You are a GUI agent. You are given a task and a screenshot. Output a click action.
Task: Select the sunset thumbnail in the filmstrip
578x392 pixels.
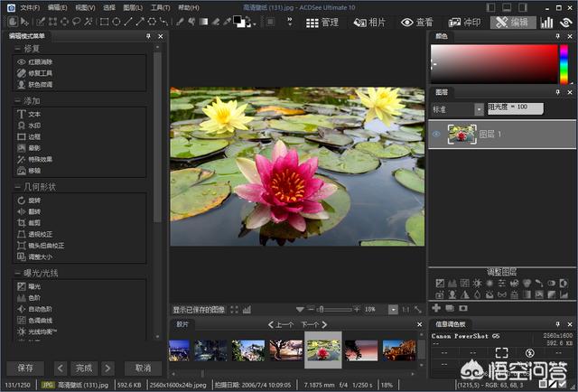pyautogui.click(x=361, y=350)
